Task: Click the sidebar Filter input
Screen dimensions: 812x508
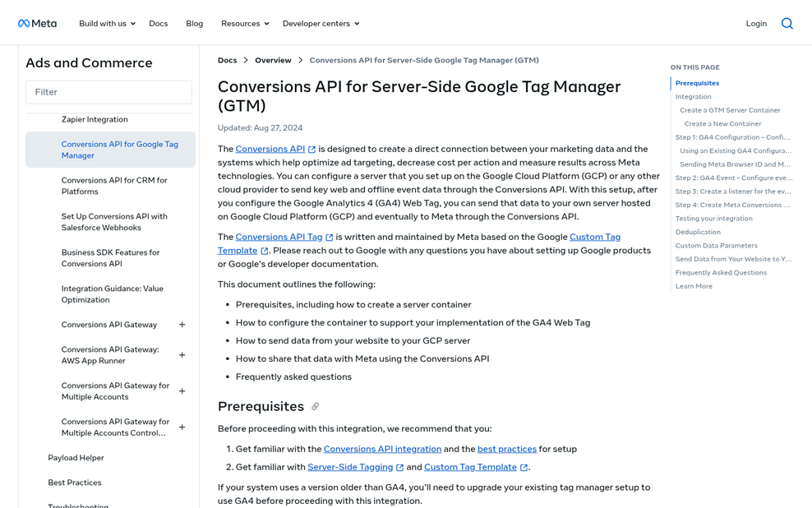Action: 108,92
